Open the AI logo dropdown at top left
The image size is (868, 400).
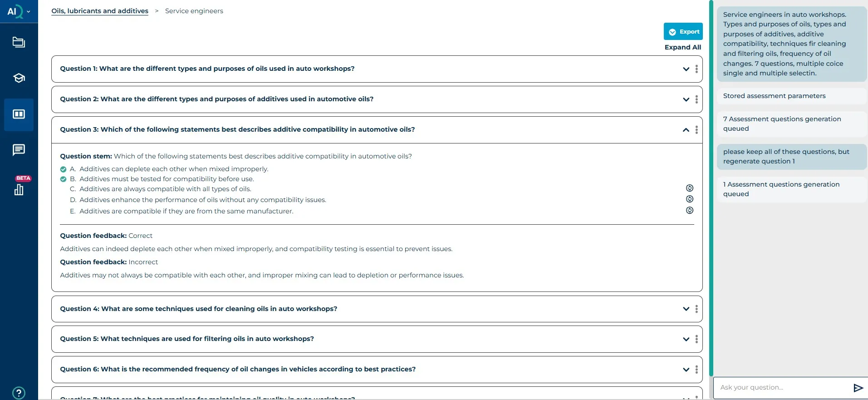point(19,11)
